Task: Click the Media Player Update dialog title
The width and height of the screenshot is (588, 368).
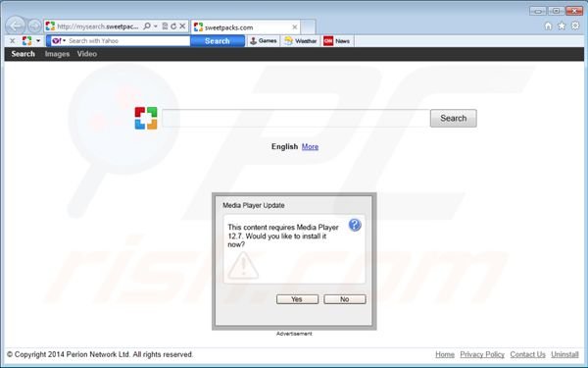Action: [254, 205]
